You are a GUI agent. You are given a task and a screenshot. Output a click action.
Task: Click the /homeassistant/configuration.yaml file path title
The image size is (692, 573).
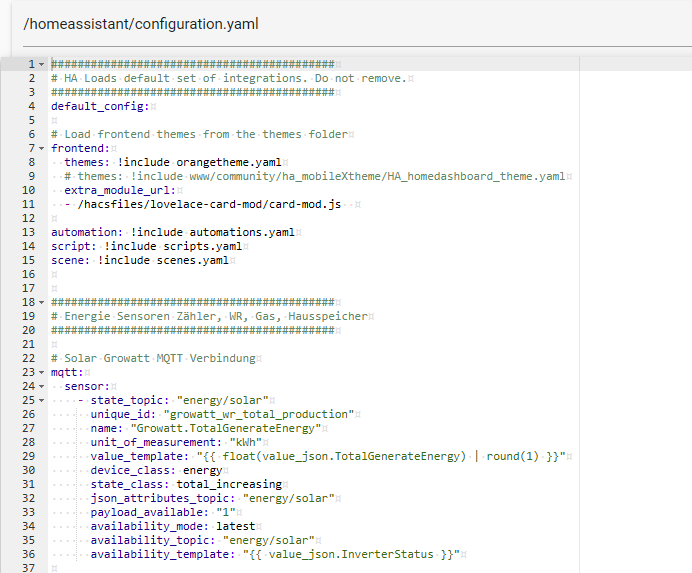[141, 24]
